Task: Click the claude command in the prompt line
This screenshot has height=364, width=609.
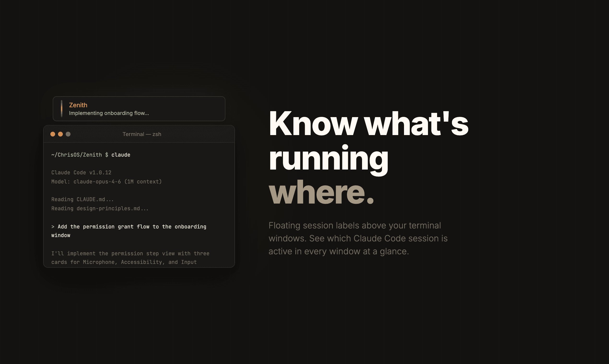Action: 121,154
